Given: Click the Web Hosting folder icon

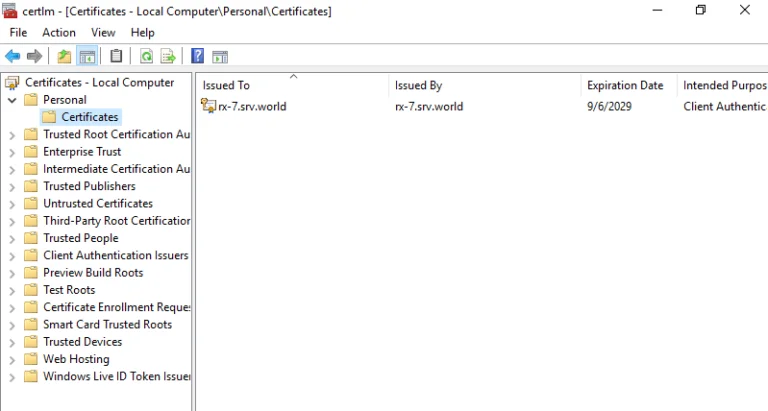Looking at the screenshot, I should pyautogui.click(x=31, y=359).
